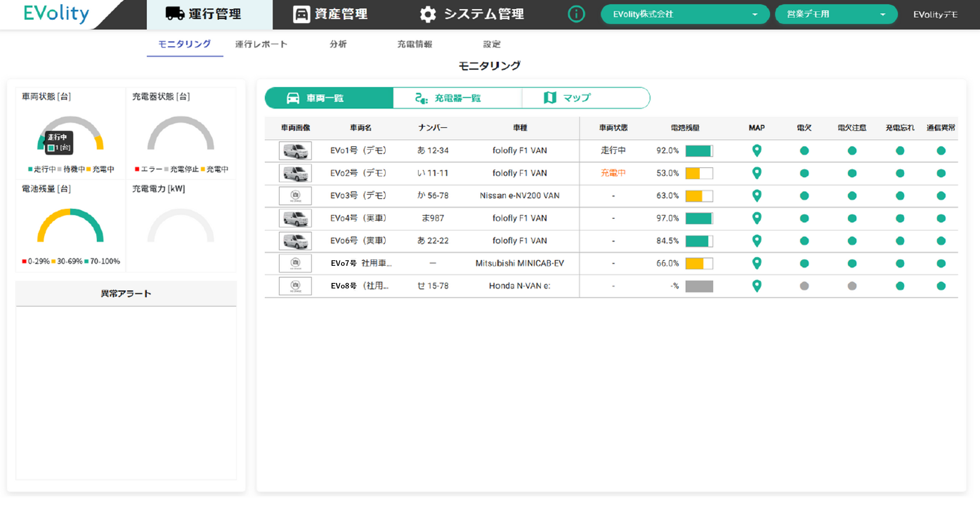Click the システム管理 gear icon
The height and width of the screenshot is (509, 980).
tap(427, 14)
